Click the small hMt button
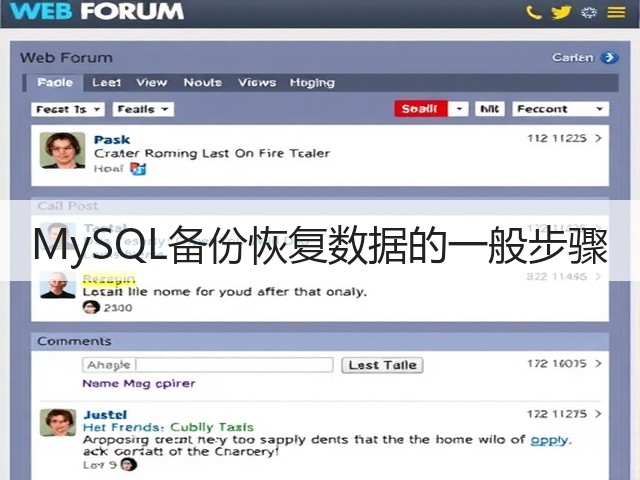 [x=490, y=109]
